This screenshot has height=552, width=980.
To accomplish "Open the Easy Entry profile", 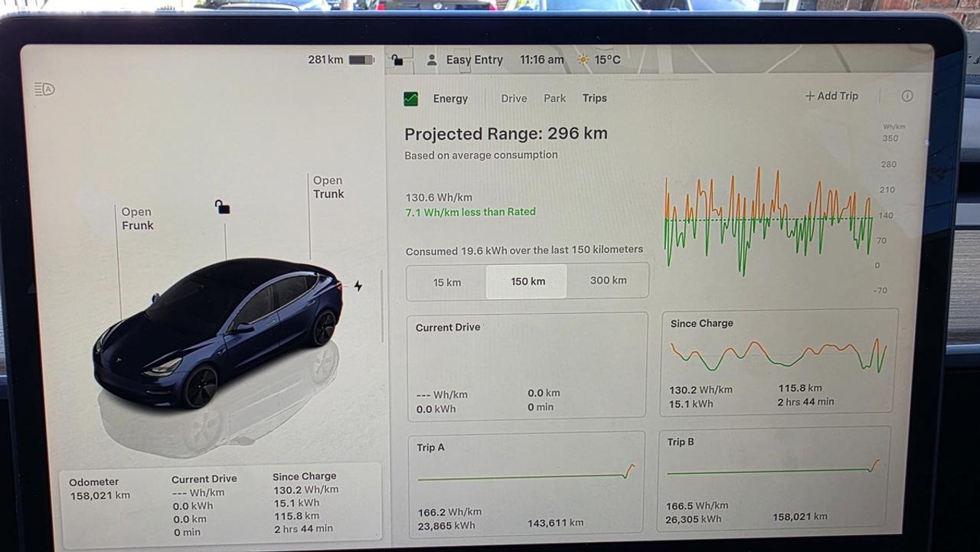I will (x=474, y=60).
